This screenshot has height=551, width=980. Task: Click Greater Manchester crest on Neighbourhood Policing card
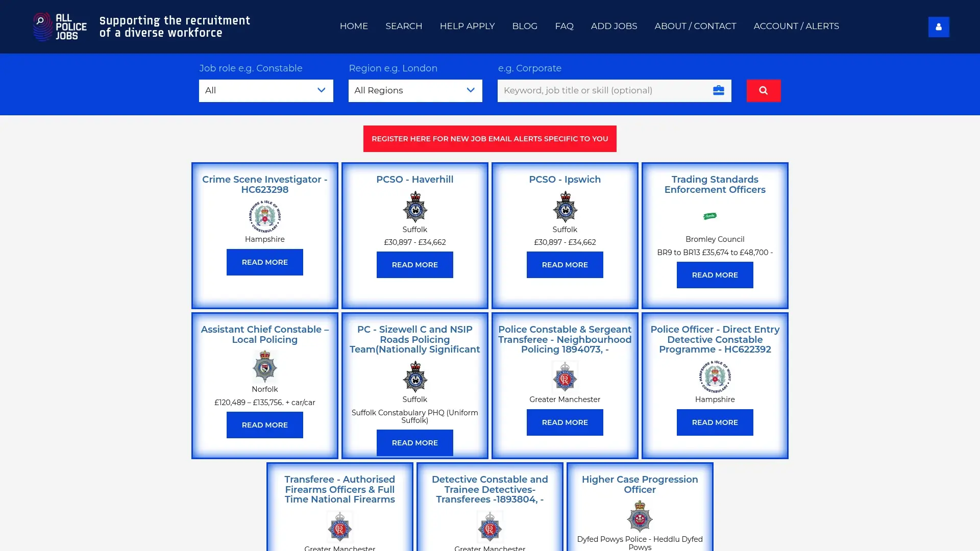(x=565, y=377)
